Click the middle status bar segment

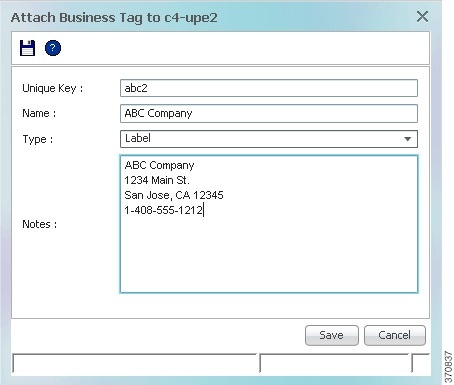click(334, 363)
